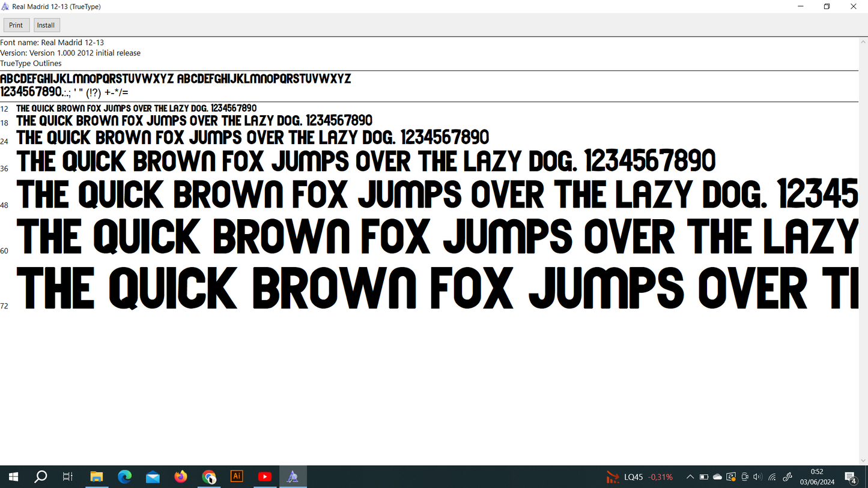Image resolution: width=868 pixels, height=488 pixels.
Task: Select the font viewer taskbar icon
Action: point(293,477)
